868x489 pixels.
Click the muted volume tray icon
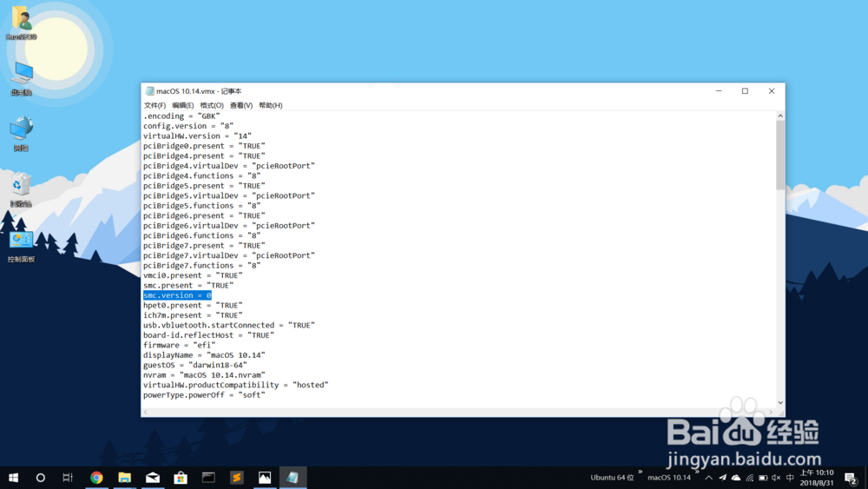point(776,478)
